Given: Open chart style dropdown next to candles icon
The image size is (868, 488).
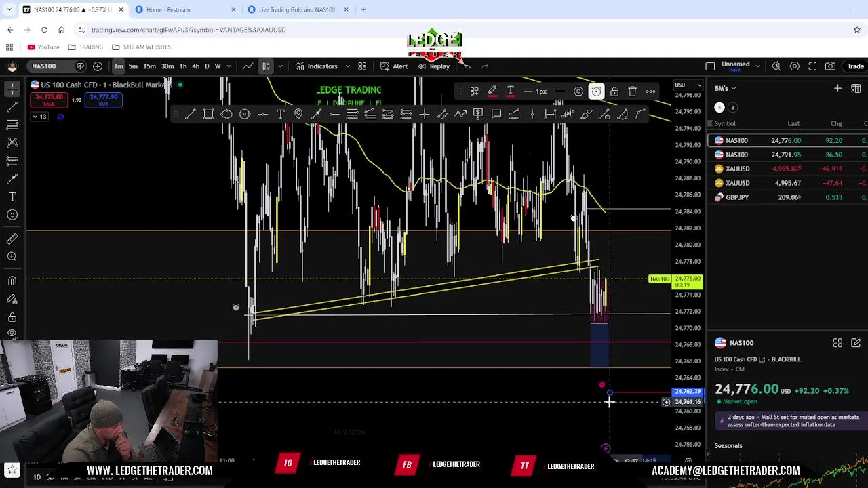Looking at the screenshot, I should pos(280,66).
